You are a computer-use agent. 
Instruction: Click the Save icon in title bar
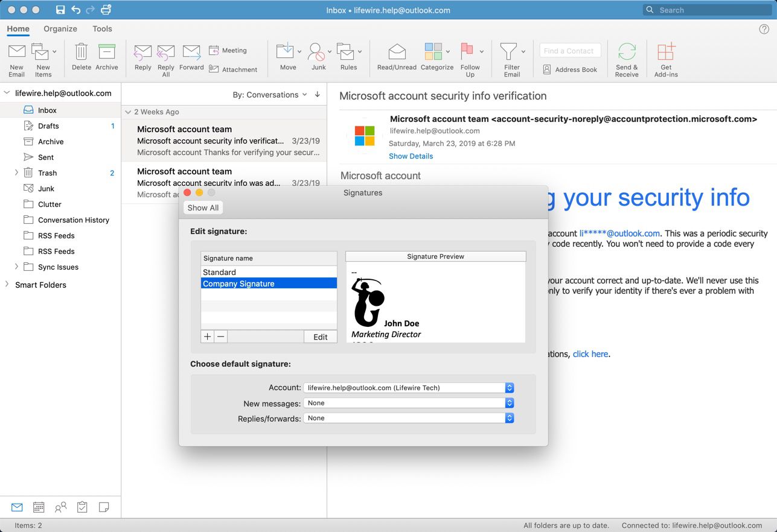pyautogui.click(x=60, y=10)
